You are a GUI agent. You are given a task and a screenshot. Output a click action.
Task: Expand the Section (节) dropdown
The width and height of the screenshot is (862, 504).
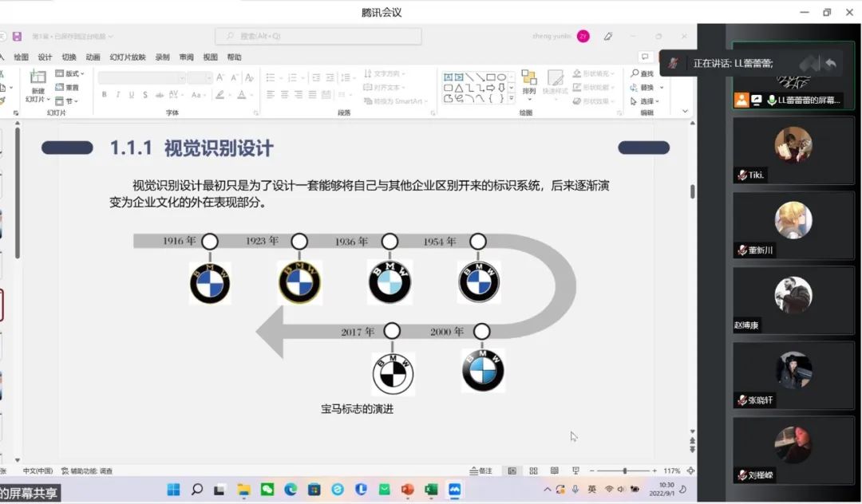coord(66,101)
